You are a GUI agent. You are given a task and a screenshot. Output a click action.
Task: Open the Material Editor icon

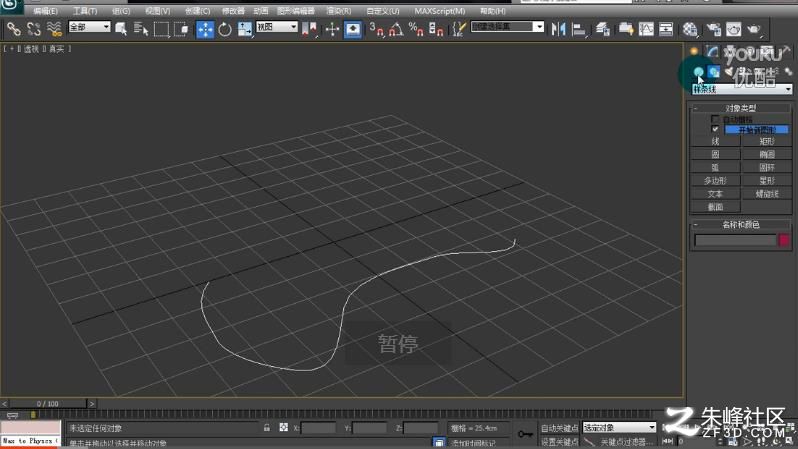690,29
